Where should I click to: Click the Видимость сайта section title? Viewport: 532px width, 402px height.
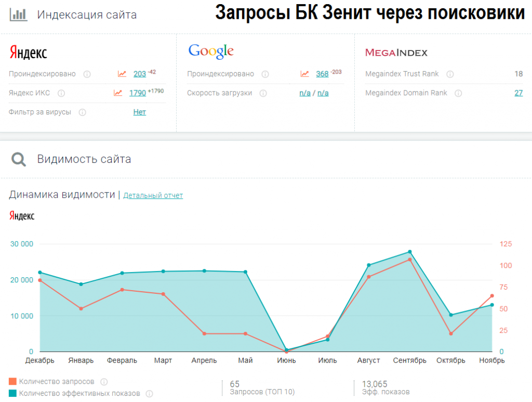pyautogui.click(x=84, y=159)
